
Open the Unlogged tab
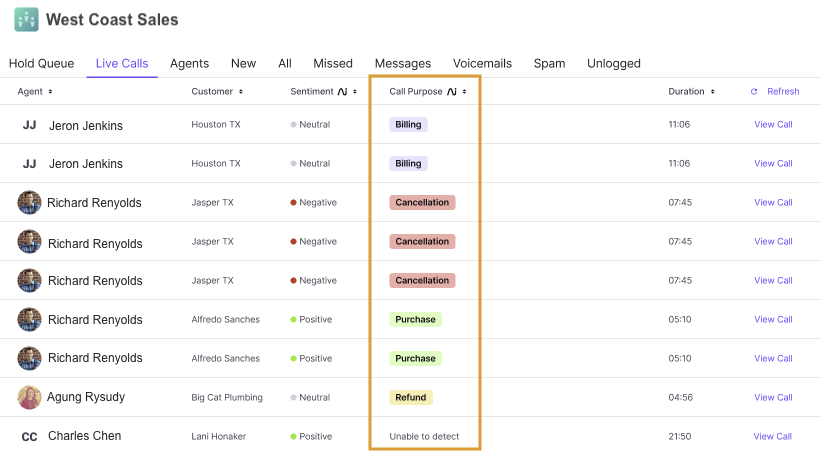[x=614, y=63]
